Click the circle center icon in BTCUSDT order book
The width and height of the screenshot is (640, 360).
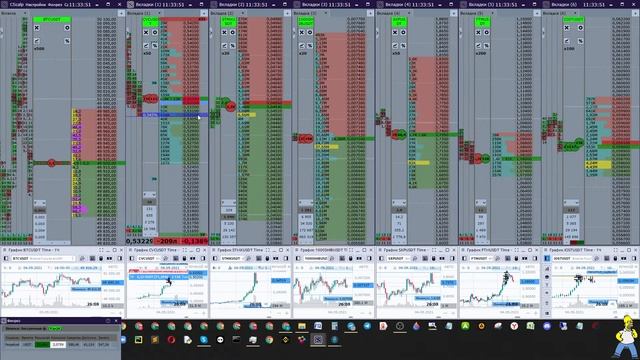(x=67, y=28)
